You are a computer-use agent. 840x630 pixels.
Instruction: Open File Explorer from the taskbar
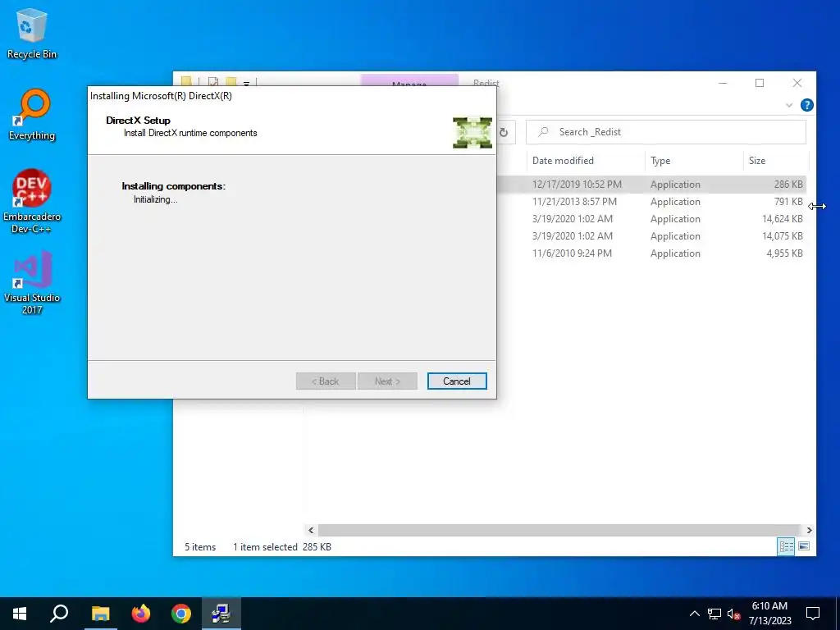tap(100, 614)
